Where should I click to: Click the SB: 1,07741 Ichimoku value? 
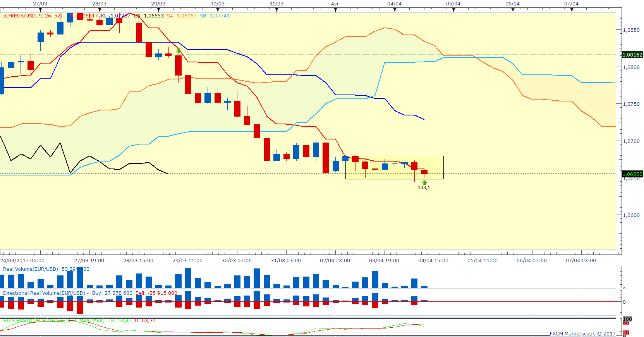[x=215, y=16]
